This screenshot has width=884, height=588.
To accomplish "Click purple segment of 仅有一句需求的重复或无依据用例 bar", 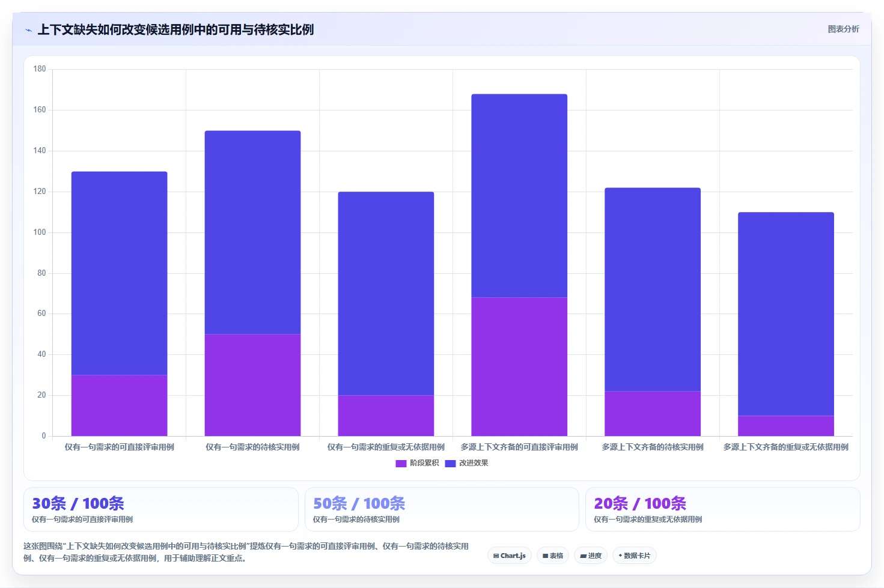I will coord(386,416).
